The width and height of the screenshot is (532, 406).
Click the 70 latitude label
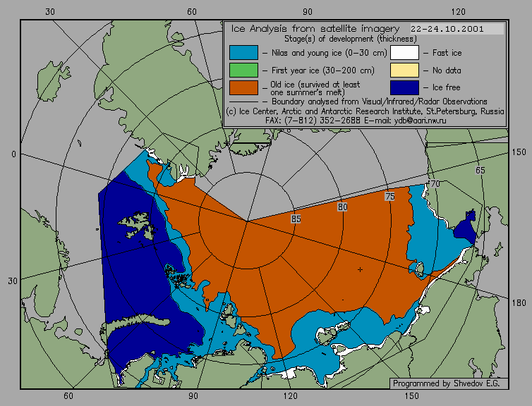[x=435, y=184]
